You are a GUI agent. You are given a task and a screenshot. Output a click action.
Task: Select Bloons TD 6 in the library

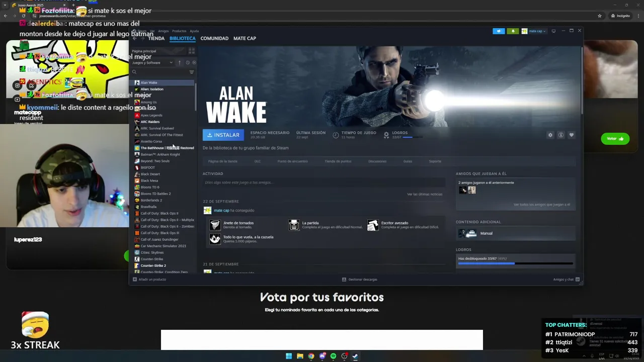[150, 187]
